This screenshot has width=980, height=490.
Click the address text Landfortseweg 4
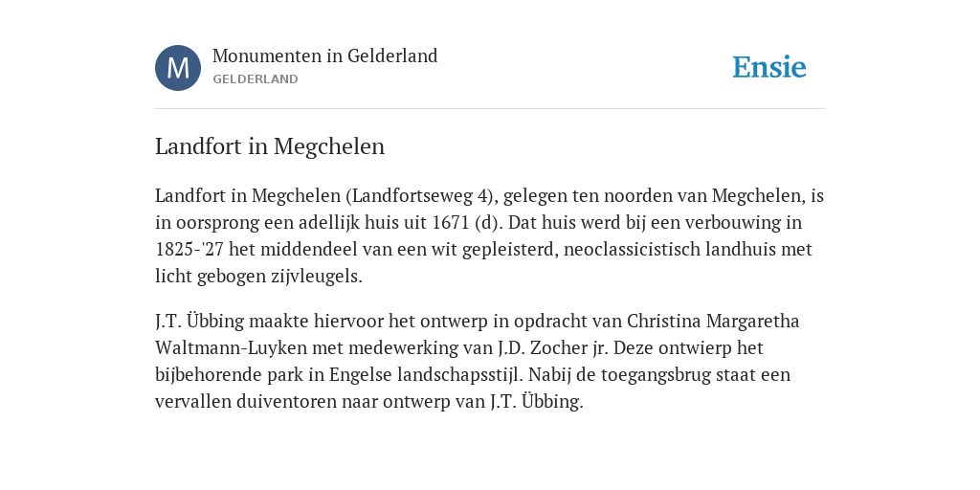pos(419,195)
